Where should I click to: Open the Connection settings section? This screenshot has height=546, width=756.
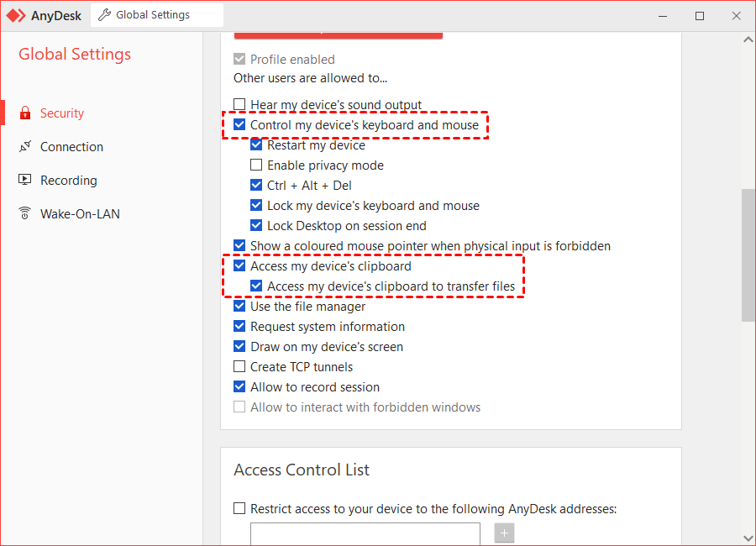[x=71, y=147]
